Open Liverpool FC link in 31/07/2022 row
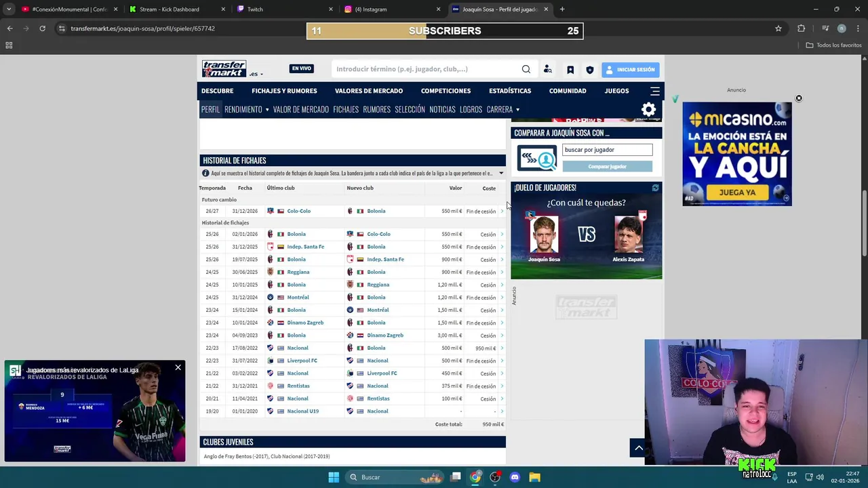This screenshot has width=868, height=488. (x=302, y=361)
